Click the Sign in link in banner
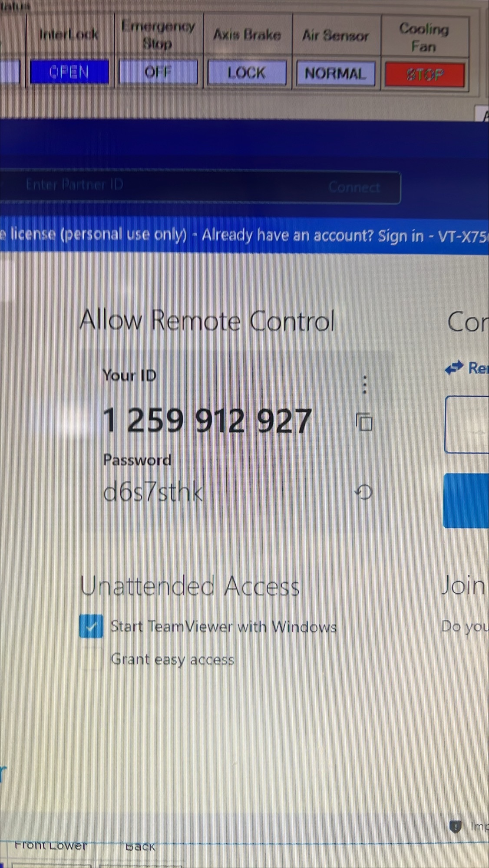Image resolution: width=489 pixels, height=868 pixels. 400,236
